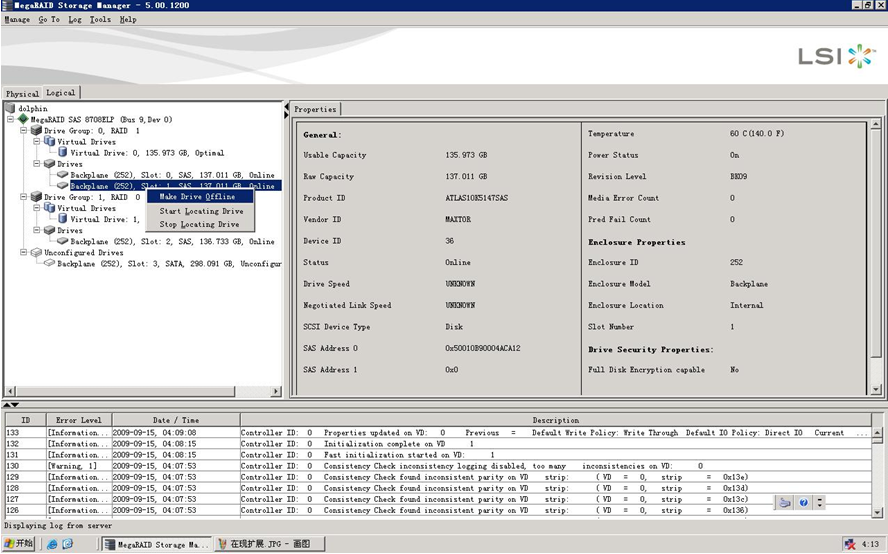Screen dimensions: 888x554
Task: Select the MegaRAID SAS 8708ELP controller icon
Action: click(23, 119)
